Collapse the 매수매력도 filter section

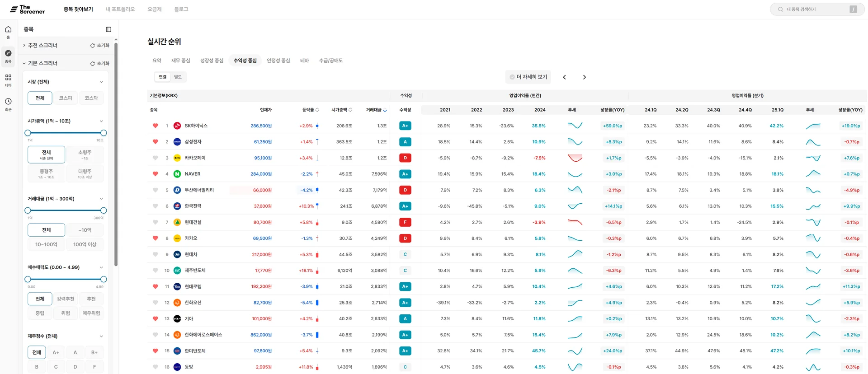click(x=101, y=268)
